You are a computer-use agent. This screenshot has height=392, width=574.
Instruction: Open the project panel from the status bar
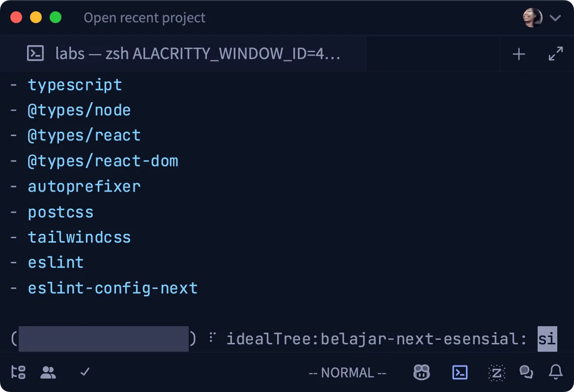[x=18, y=372]
